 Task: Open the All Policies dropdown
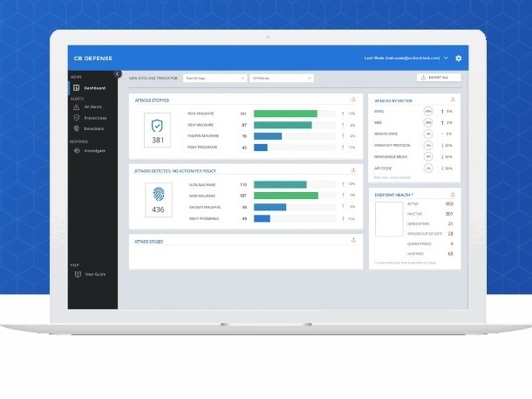coord(282,78)
